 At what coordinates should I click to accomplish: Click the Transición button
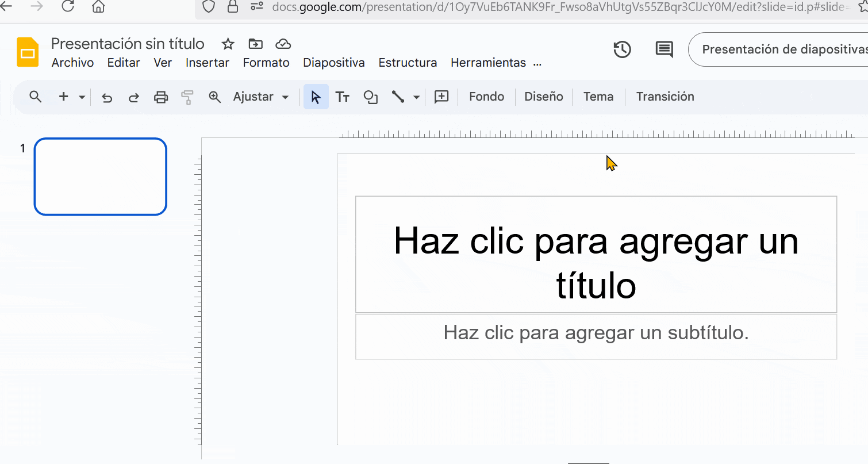pos(665,97)
